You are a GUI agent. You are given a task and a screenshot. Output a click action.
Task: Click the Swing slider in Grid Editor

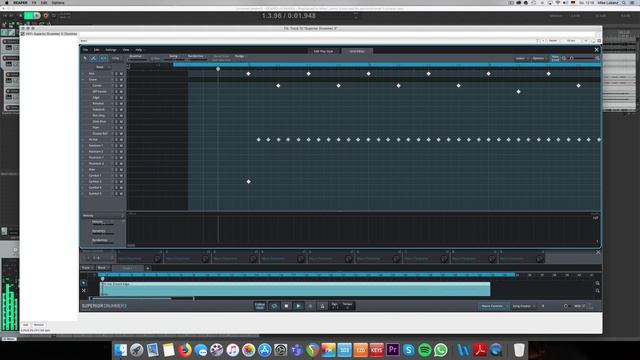point(173,60)
